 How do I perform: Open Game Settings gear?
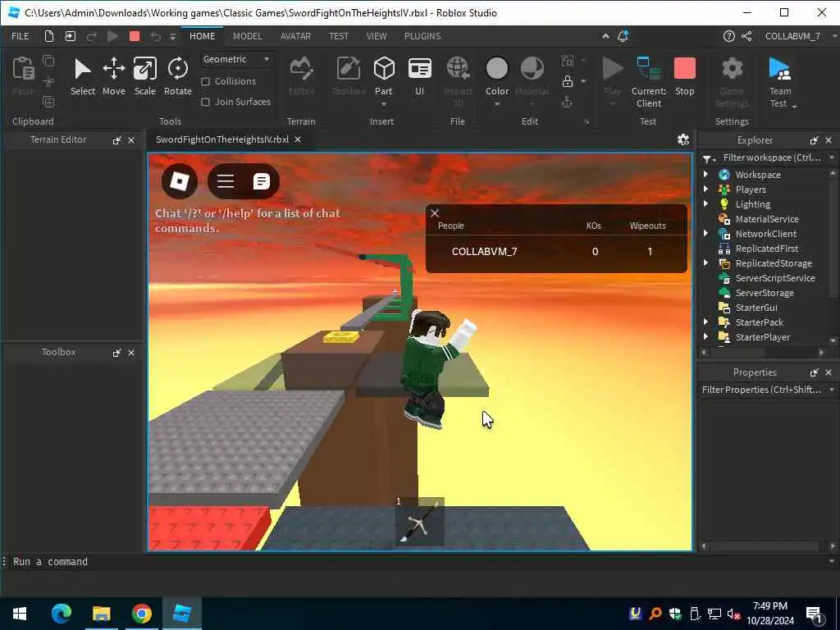tap(732, 81)
